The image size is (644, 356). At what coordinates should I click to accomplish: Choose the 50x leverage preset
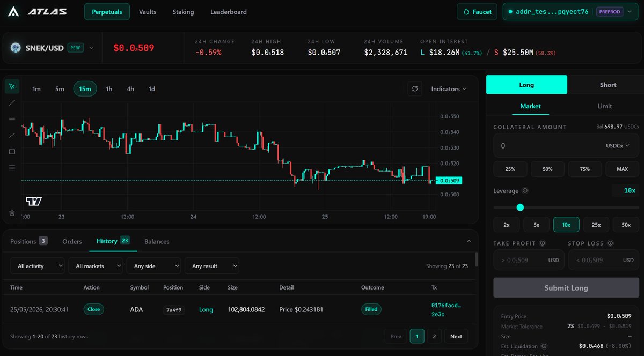(x=626, y=225)
